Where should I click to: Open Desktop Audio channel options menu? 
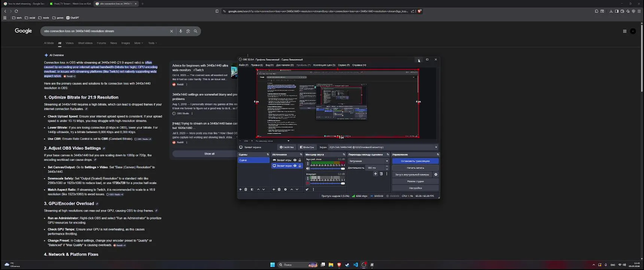308,163
